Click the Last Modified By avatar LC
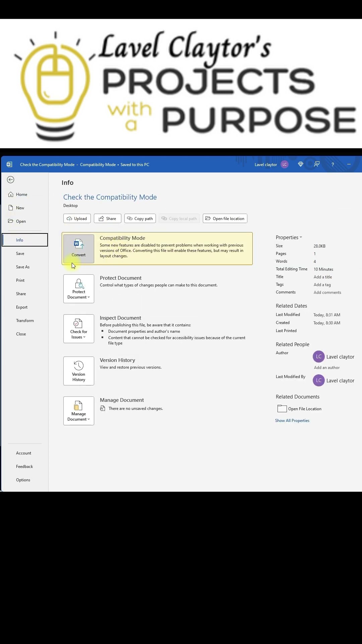This screenshot has height=644, width=362. 319,380
